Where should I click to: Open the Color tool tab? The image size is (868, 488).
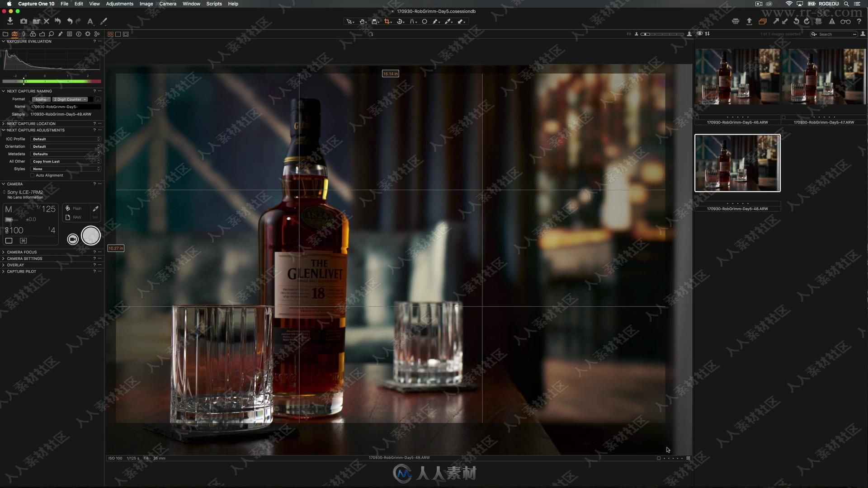coord(33,34)
